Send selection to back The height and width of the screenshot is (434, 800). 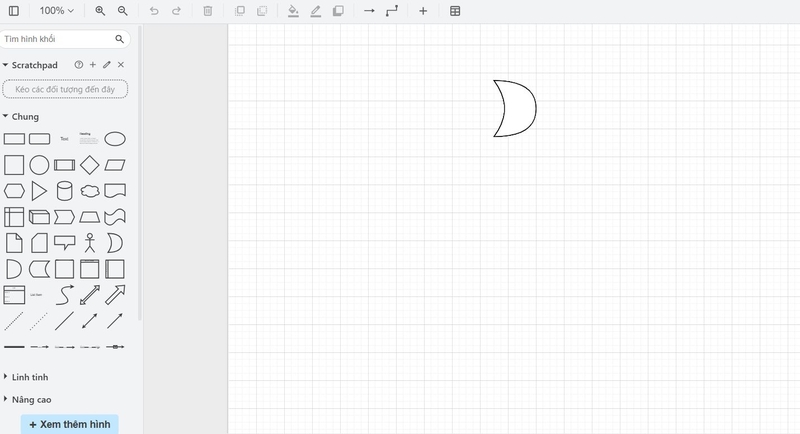[262, 11]
